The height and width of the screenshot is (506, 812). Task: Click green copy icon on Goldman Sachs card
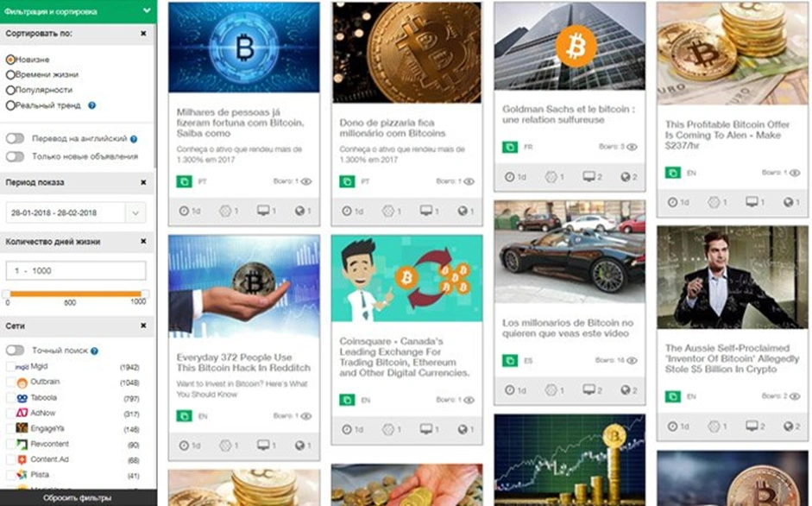(x=510, y=148)
